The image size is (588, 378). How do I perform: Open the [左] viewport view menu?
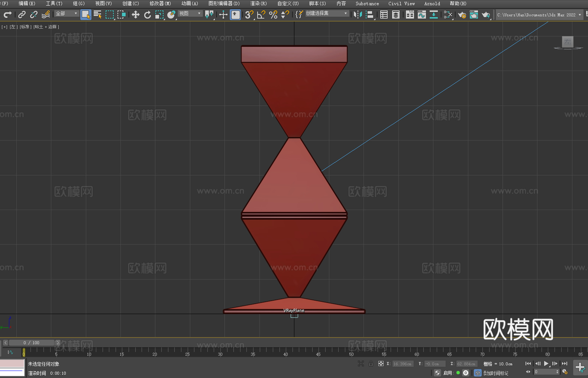[x=13, y=27]
